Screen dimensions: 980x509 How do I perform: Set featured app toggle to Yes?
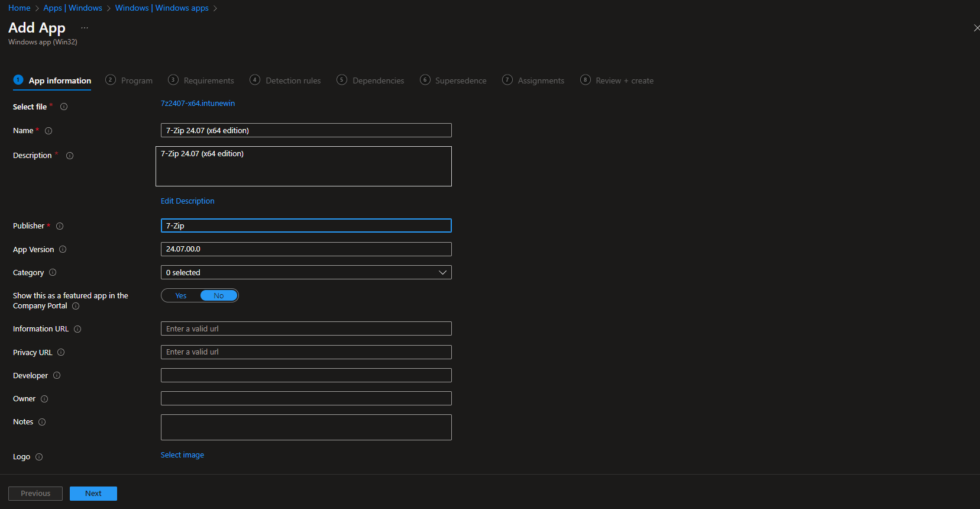click(x=181, y=295)
